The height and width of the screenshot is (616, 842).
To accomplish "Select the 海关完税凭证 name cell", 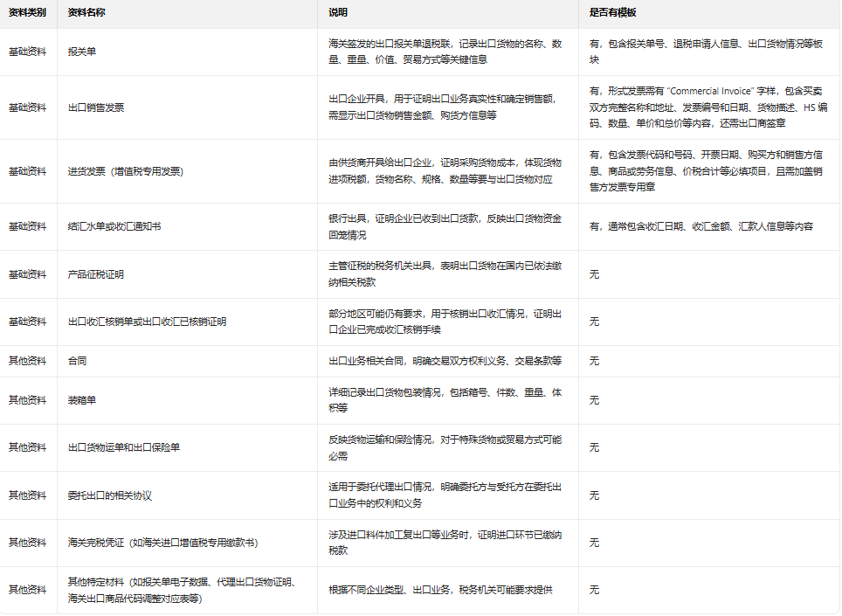I will 163,543.
